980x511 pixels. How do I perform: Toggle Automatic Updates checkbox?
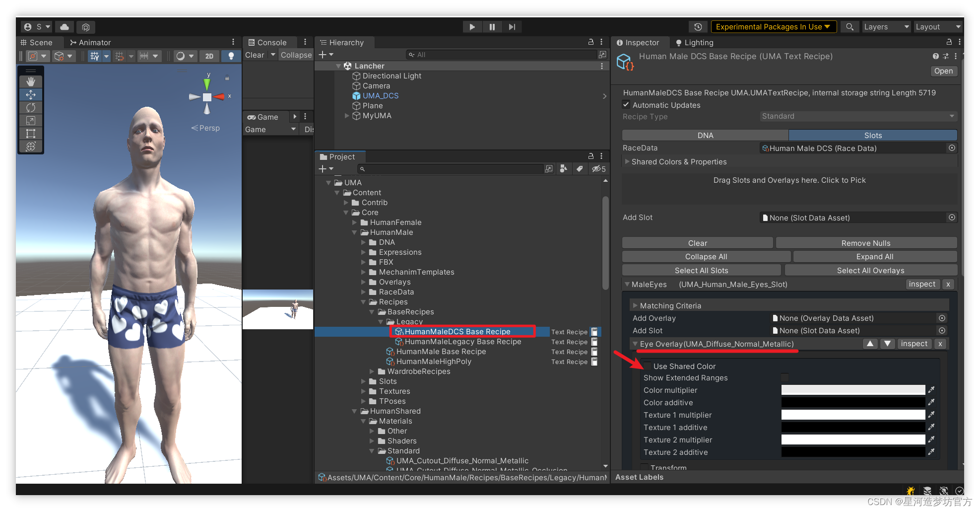pos(626,105)
